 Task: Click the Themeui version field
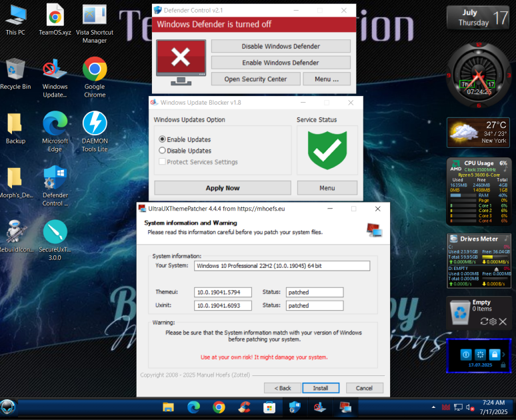(223, 292)
